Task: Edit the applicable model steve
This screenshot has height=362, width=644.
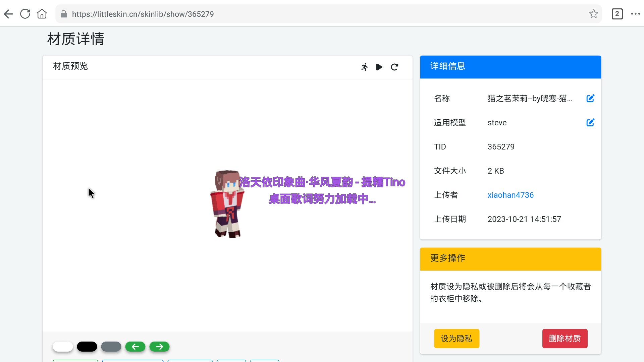Action: pyautogui.click(x=590, y=122)
